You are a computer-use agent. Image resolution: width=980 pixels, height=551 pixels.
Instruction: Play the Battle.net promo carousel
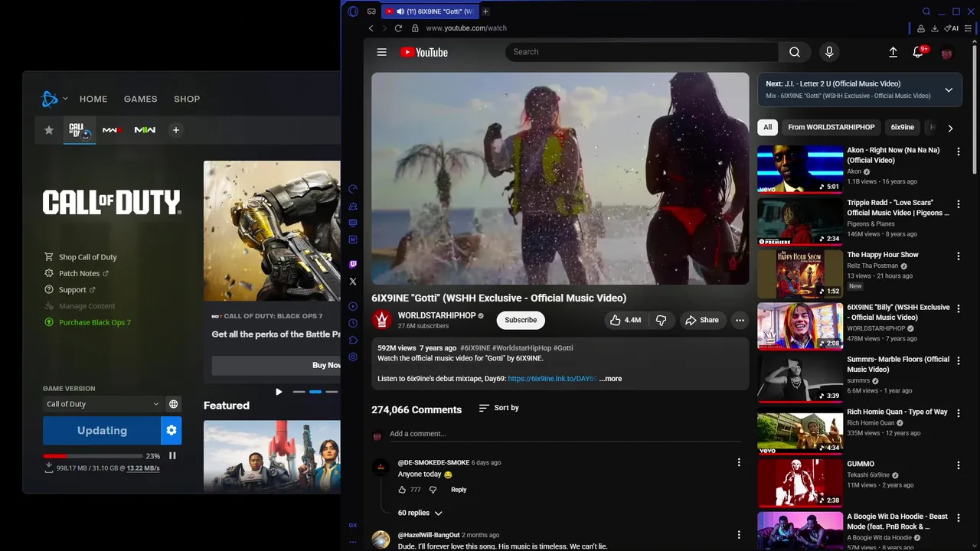pyautogui.click(x=279, y=392)
